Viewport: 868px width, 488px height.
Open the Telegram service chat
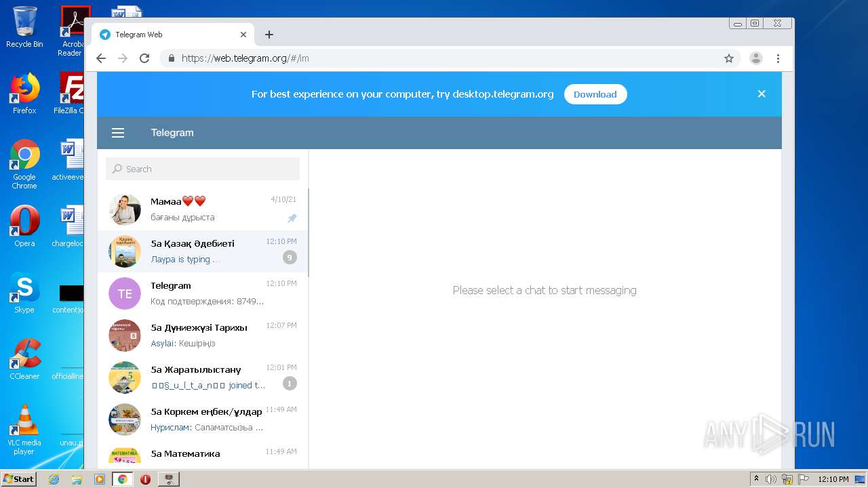203,293
